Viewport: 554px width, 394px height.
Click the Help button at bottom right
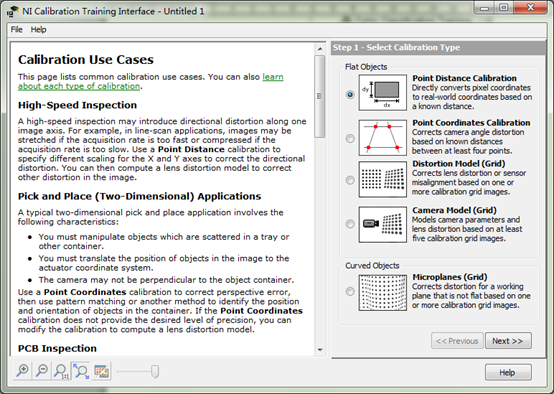click(508, 372)
